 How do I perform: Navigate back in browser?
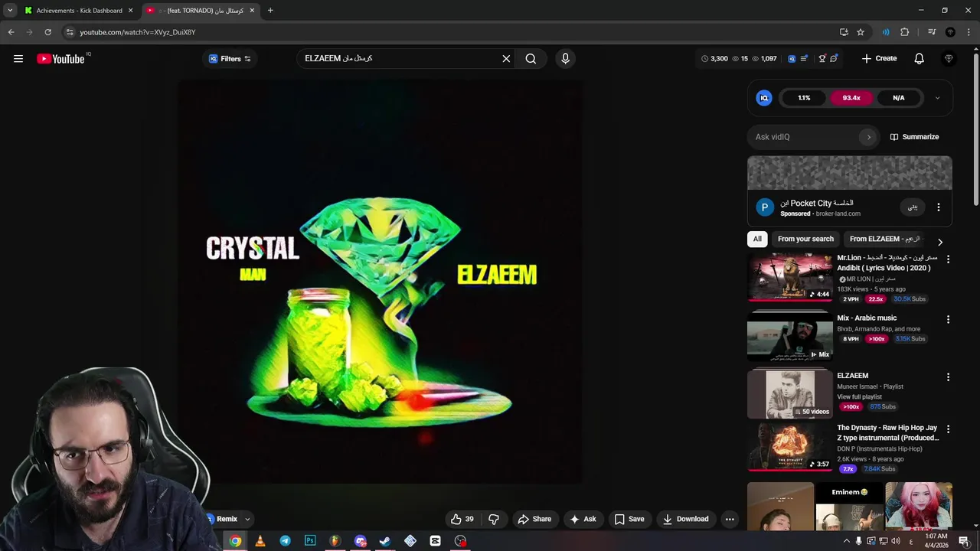pos(11,32)
